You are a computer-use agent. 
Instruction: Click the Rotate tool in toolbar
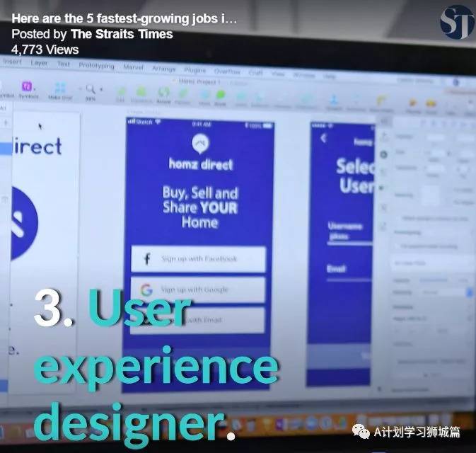(164, 93)
